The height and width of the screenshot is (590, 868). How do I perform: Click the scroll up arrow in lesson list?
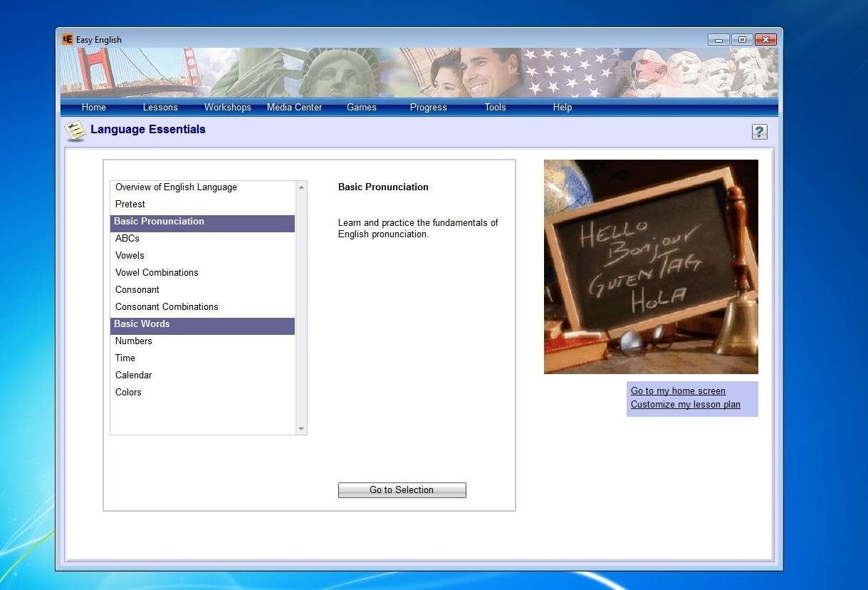point(301,187)
